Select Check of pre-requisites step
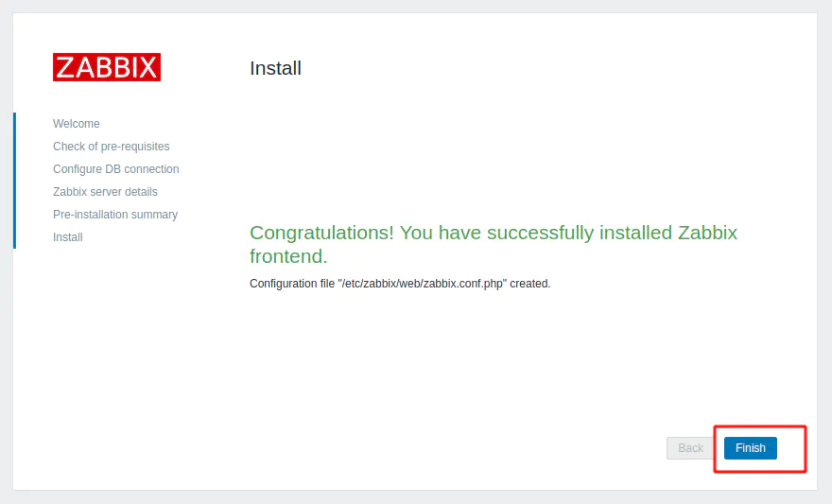This screenshot has height=504, width=832. click(112, 147)
